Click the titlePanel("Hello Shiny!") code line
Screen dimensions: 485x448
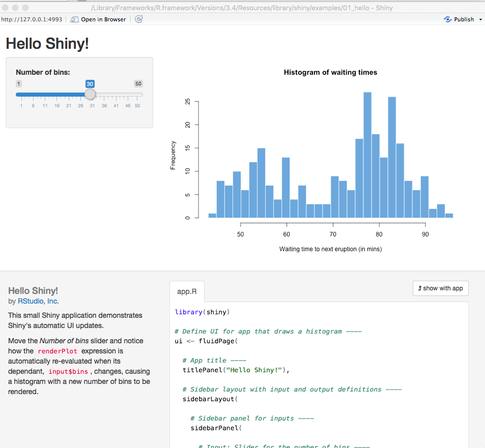(x=236, y=370)
